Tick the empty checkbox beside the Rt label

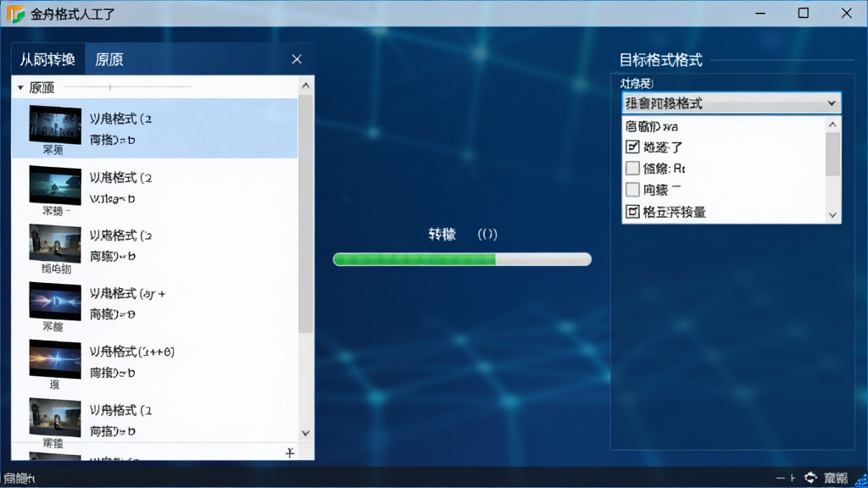pos(632,169)
